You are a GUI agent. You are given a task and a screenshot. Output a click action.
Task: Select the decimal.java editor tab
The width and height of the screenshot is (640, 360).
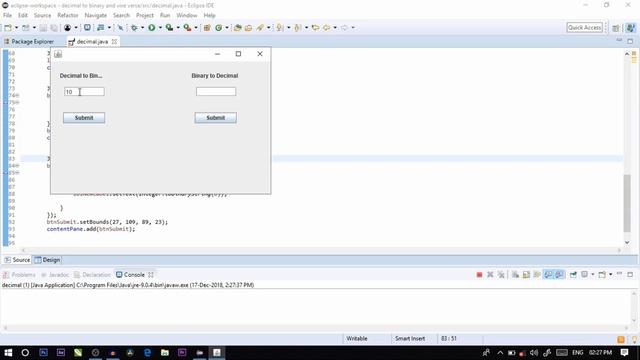92,42
